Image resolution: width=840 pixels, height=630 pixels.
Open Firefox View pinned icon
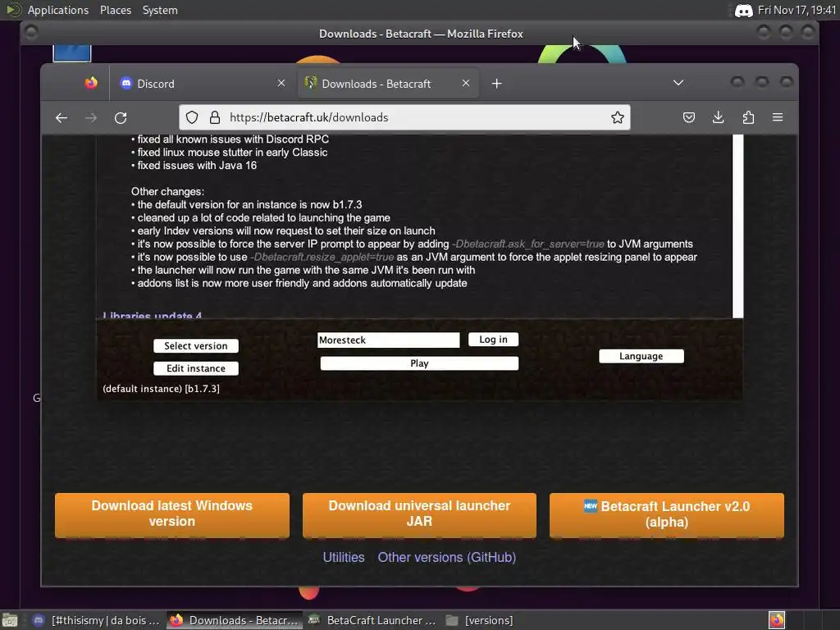[x=91, y=83]
